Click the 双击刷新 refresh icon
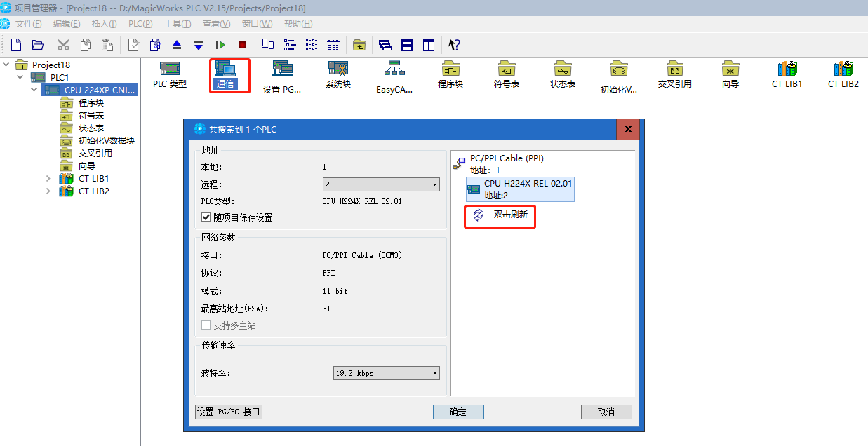This screenshot has width=868, height=446. tap(479, 215)
